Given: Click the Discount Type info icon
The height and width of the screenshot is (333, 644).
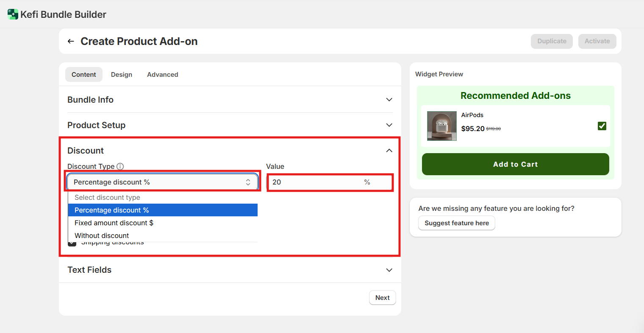Looking at the screenshot, I should click(x=120, y=166).
